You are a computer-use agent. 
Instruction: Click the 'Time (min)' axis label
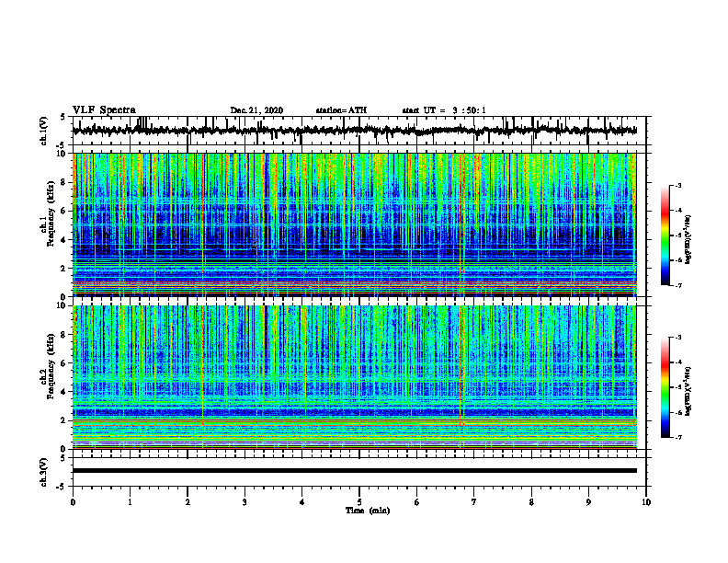click(x=368, y=511)
